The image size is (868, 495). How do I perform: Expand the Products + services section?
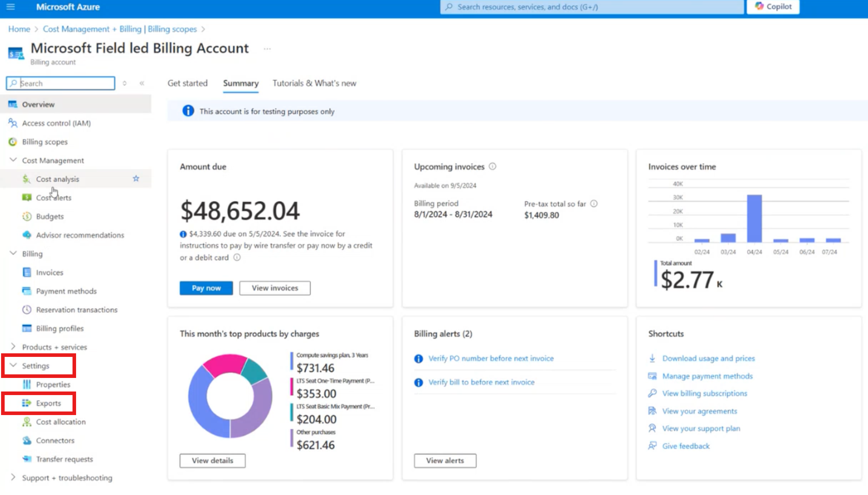(x=13, y=347)
